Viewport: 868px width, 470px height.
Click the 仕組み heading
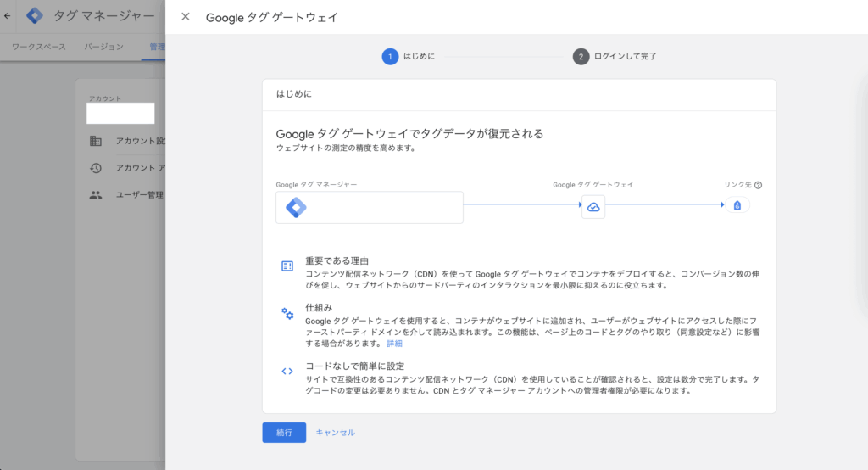319,308
